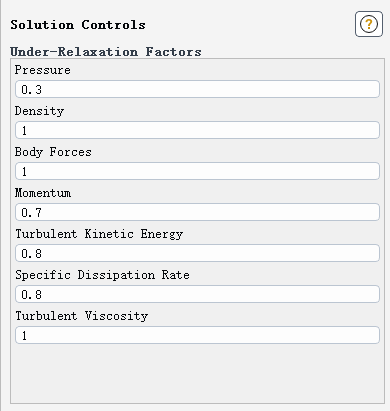Select the Density factor input field

tap(197, 130)
